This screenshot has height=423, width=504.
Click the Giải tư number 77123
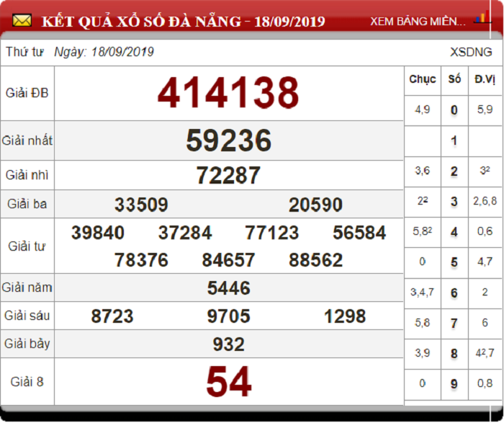(x=272, y=233)
